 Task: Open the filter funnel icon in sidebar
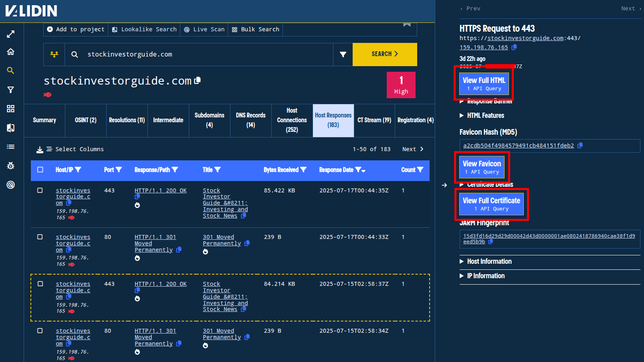tap(11, 90)
